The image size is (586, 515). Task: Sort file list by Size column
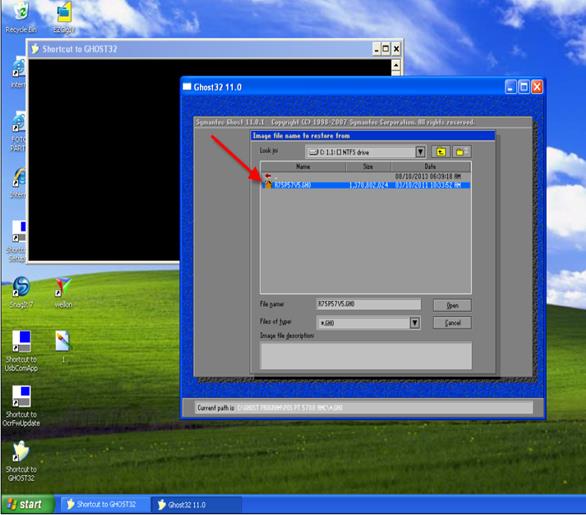(368, 167)
